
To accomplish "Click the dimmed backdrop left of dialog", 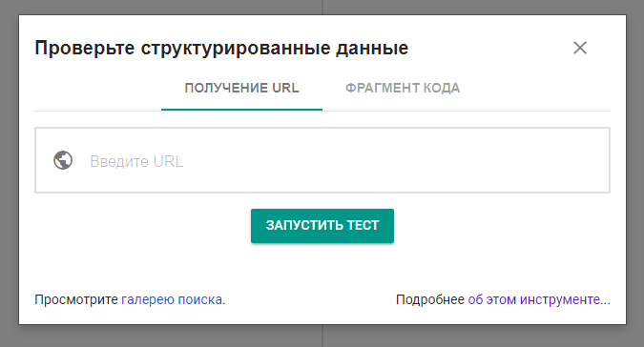I will point(9,173).
